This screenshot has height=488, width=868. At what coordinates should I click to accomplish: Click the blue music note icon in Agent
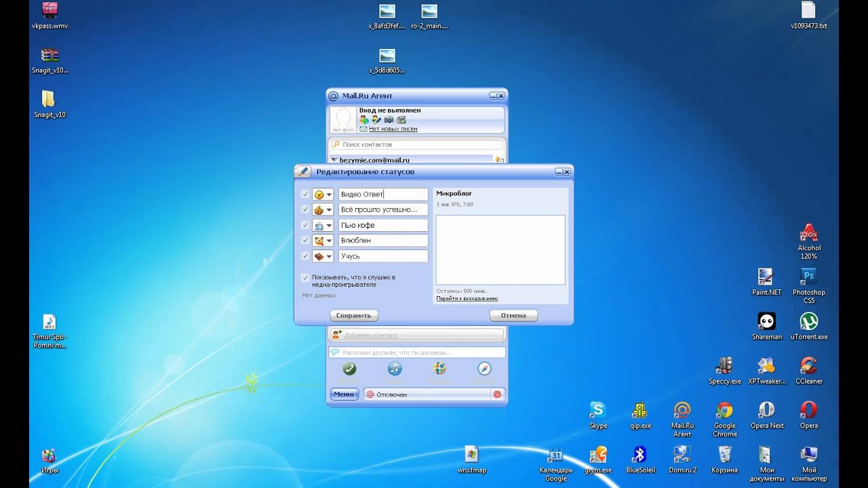coord(395,369)
